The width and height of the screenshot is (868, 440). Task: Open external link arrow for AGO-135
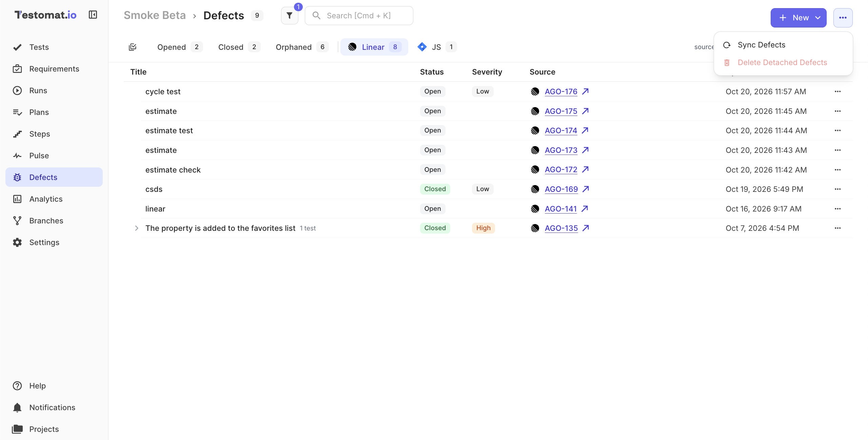[586, 228]
